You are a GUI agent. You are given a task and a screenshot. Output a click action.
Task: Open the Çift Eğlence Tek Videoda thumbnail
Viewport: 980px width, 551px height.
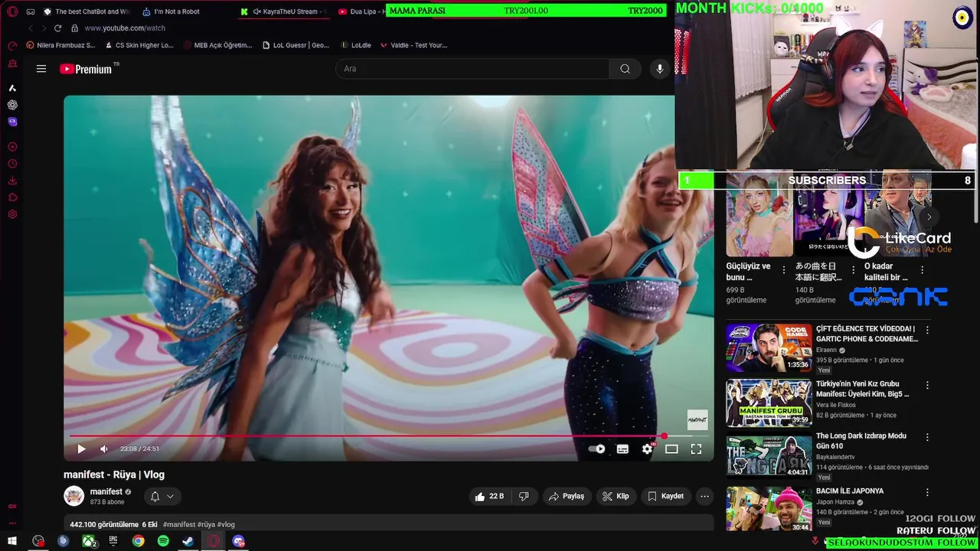(769, 347)
